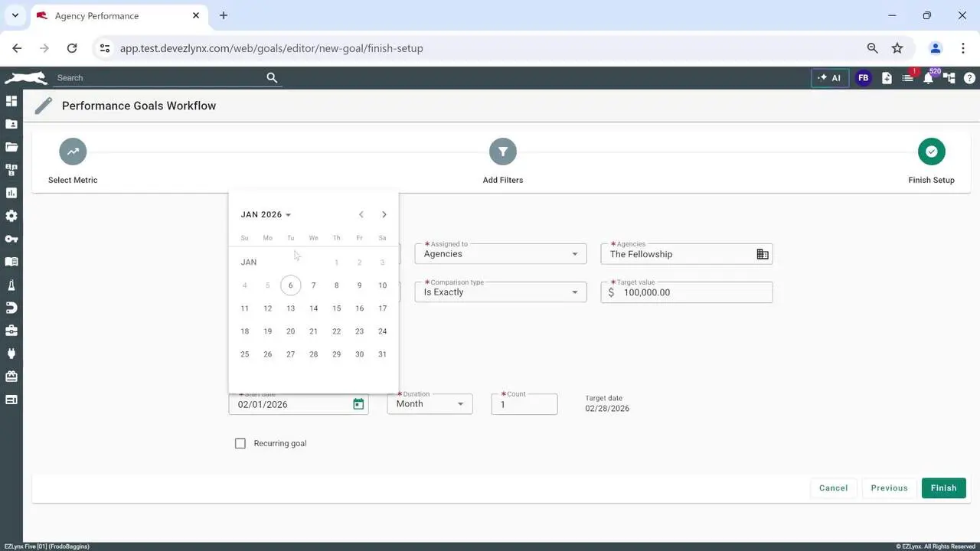Go to next month in calendar
Screen dimensions: 980x551
(384, 215)
